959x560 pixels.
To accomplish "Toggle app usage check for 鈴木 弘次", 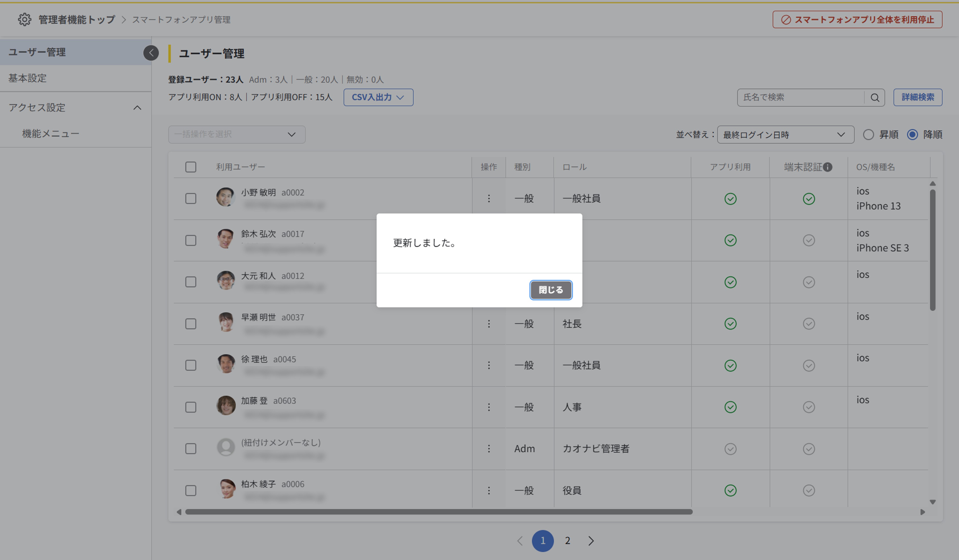I will [730, 240].
